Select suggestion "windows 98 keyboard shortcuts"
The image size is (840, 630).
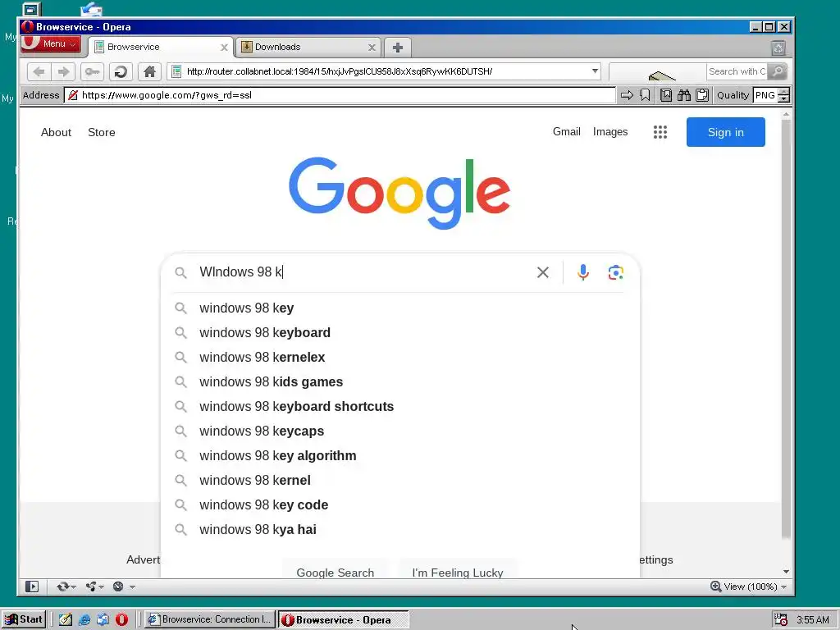400,407
